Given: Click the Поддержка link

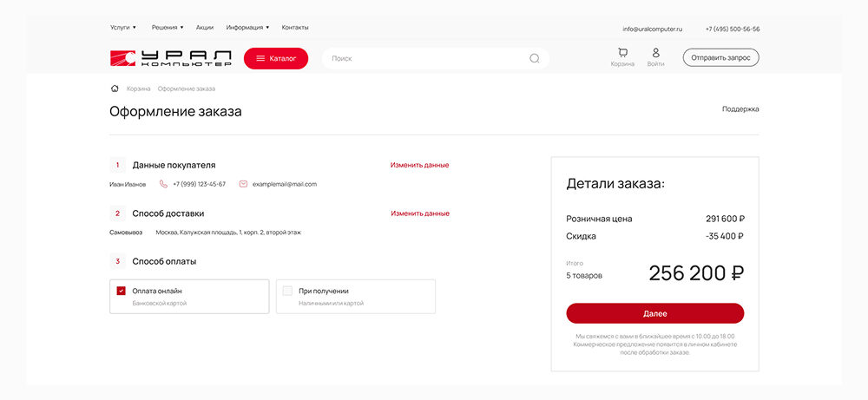Looking at the screenshot, I should point(740,109).
